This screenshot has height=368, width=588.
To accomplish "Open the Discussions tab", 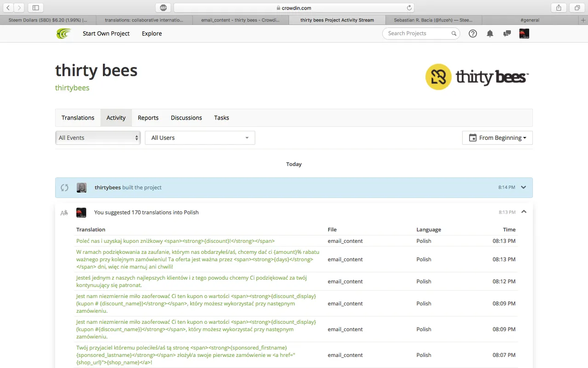I will pos(187,118).
